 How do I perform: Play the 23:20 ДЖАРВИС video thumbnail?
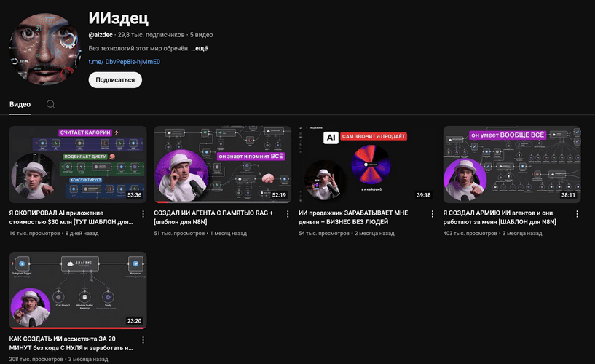77,290
